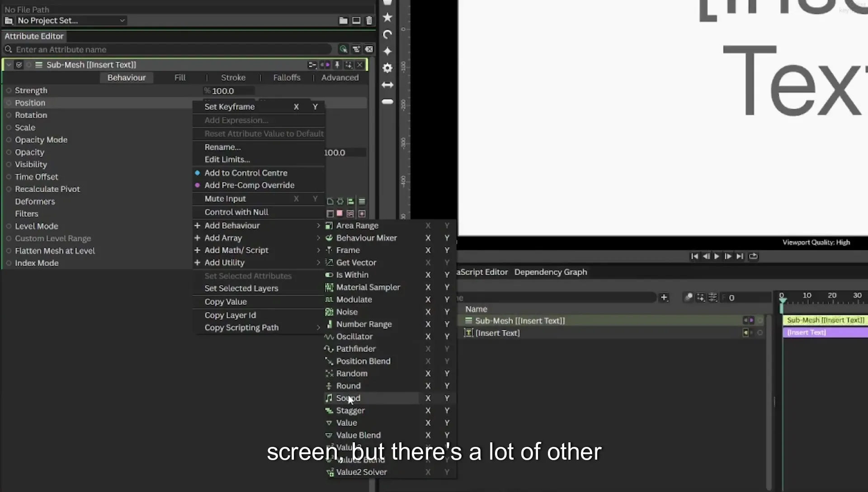Toggle the Sub-Mesh layer enabled checkbox
The height and width of the screenshot is (492, 868).
pyautogui.click(x=19, y=65)
